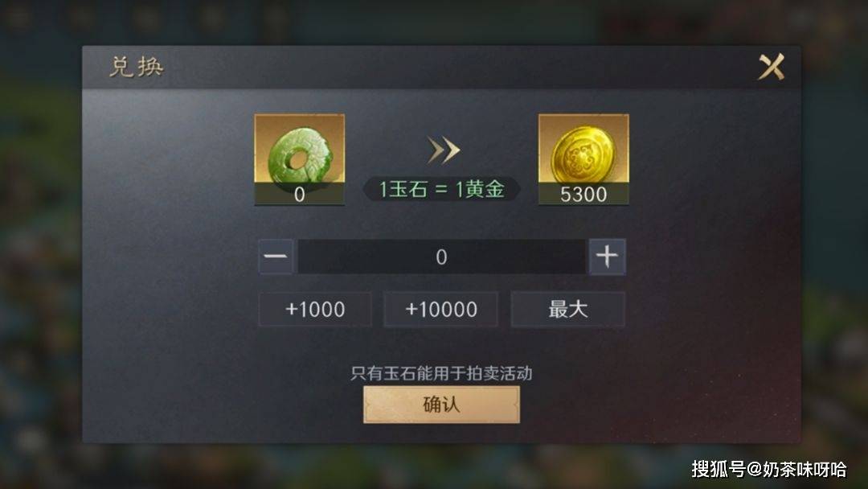This screenshot has height=489, width=868.
Task: Click the 兑换 dialog title
Action: click(x=136, y=67)
